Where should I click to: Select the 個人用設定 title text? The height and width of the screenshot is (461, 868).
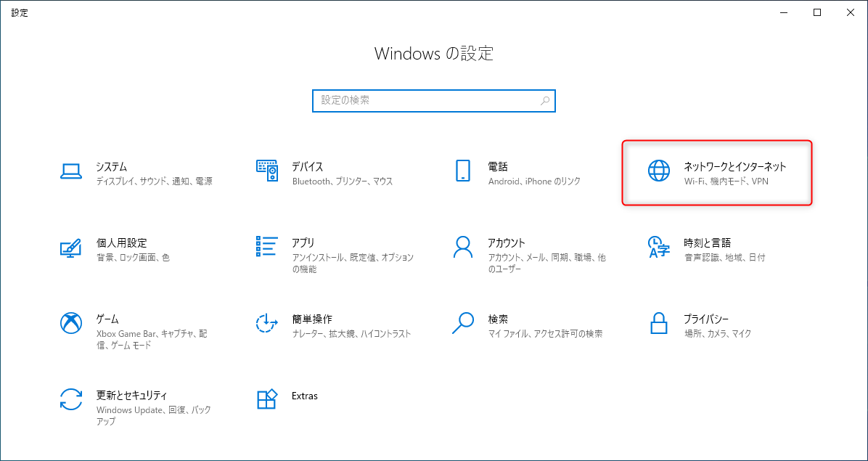tap(121, 242)
